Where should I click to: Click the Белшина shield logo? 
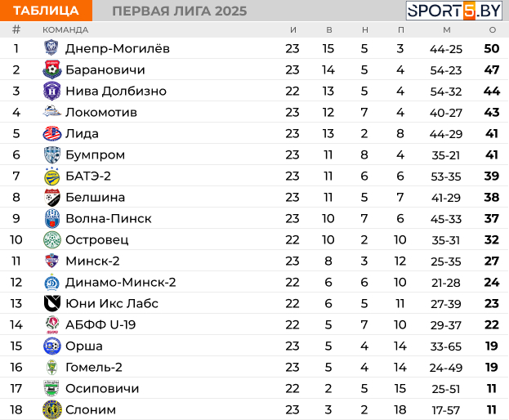click(x=52, y=197)
